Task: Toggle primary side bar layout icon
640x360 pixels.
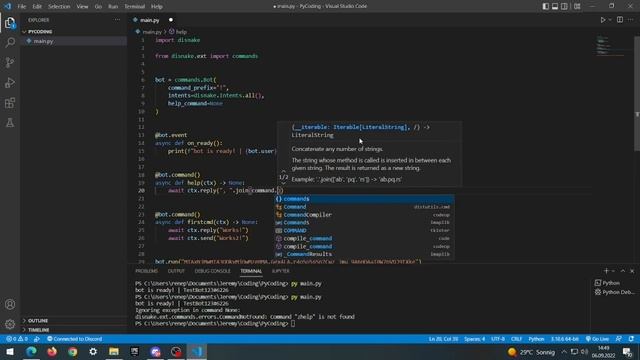Action: [x=545, y=6]
